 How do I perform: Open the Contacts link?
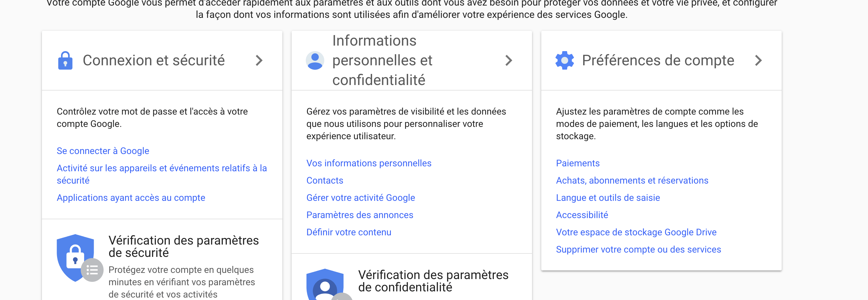[325, 180]
